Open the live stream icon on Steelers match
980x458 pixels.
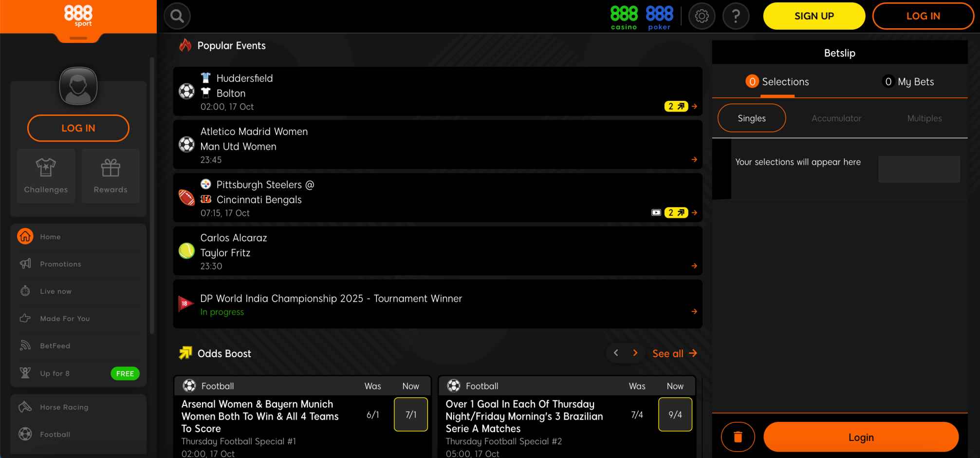[x=656, y=212]
